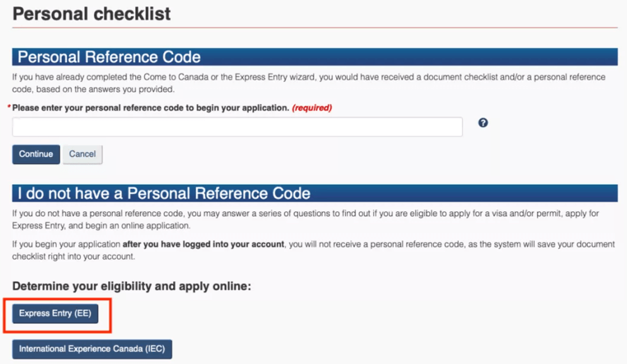
Task: Click the Continue button
Action: pyautogui.click(x=36, y=154)
